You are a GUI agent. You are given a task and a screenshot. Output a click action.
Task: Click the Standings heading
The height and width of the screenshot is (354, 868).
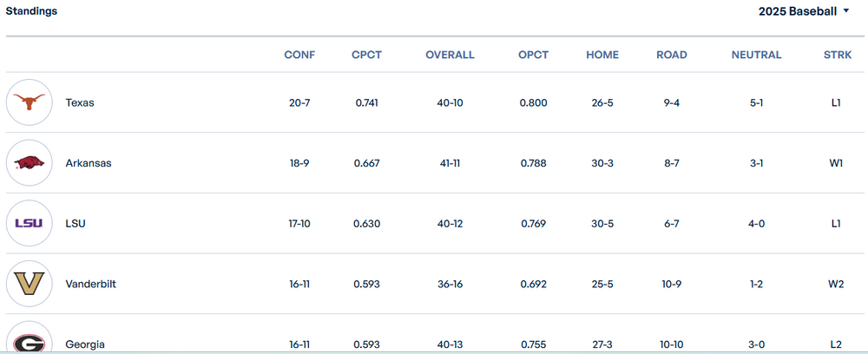pyautogui.click(x=32, y=11)
